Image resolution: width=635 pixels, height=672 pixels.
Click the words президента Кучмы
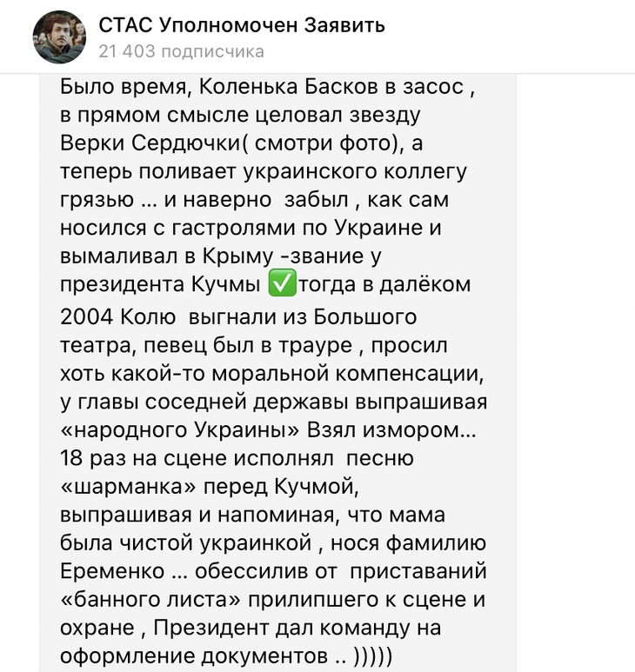163,285
